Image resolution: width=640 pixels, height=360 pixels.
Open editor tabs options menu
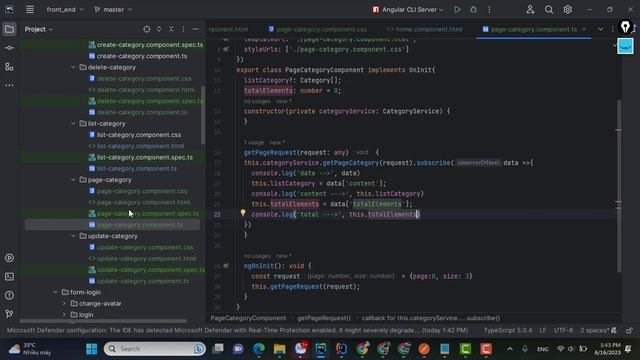(612, 29)
